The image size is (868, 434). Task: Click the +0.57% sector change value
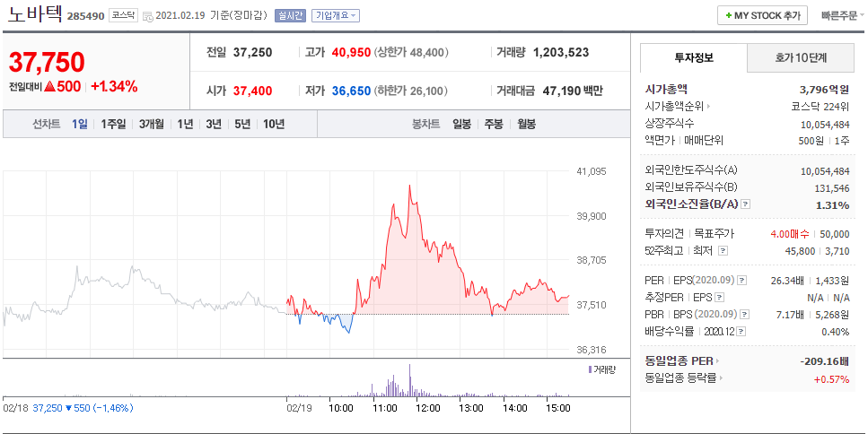[x=831, y=378]
